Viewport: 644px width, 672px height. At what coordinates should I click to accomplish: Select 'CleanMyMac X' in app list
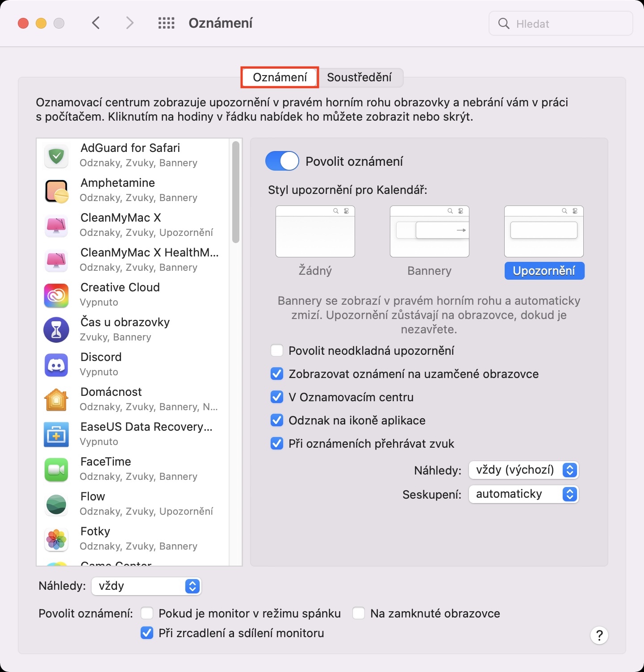pos(133,225)
